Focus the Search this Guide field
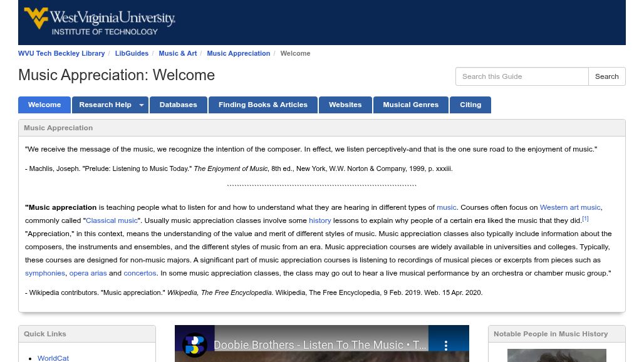The image size is (644, 362). [x=522, y=76]
